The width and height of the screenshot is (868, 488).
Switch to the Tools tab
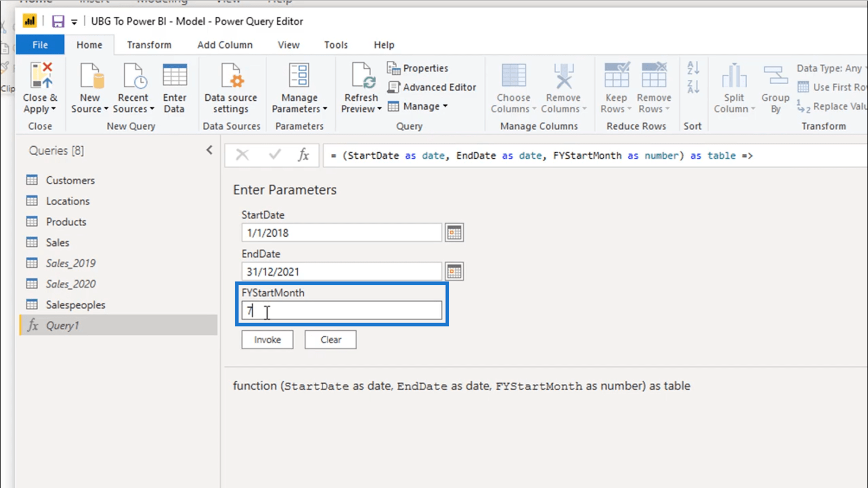(x=336, y=45)
